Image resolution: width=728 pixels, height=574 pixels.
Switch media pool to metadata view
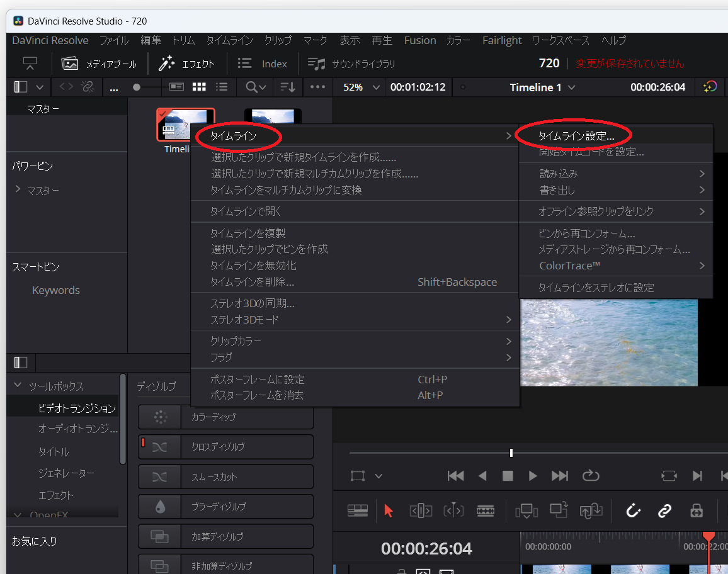click(x=176, y=87)
